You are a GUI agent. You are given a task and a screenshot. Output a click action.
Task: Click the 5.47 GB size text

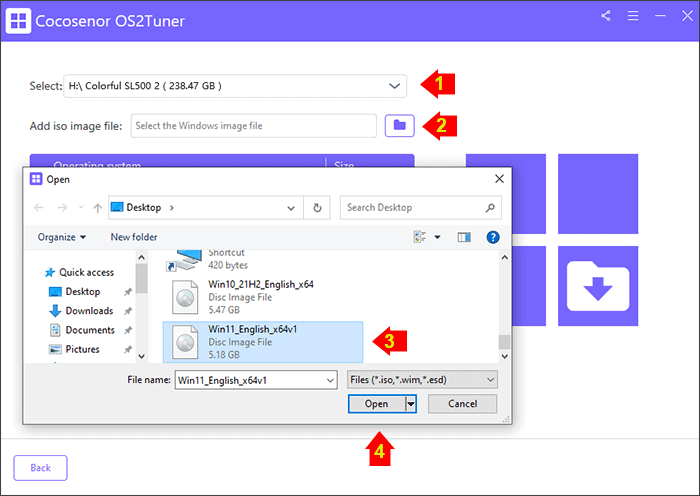click(224, 310)
